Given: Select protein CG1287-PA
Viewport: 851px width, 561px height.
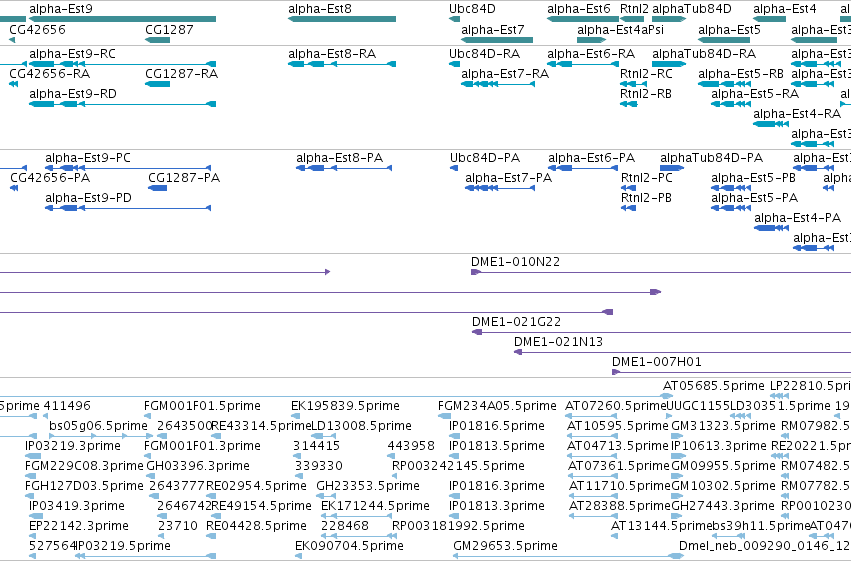Looking at the screenshot, I should 157,188.
